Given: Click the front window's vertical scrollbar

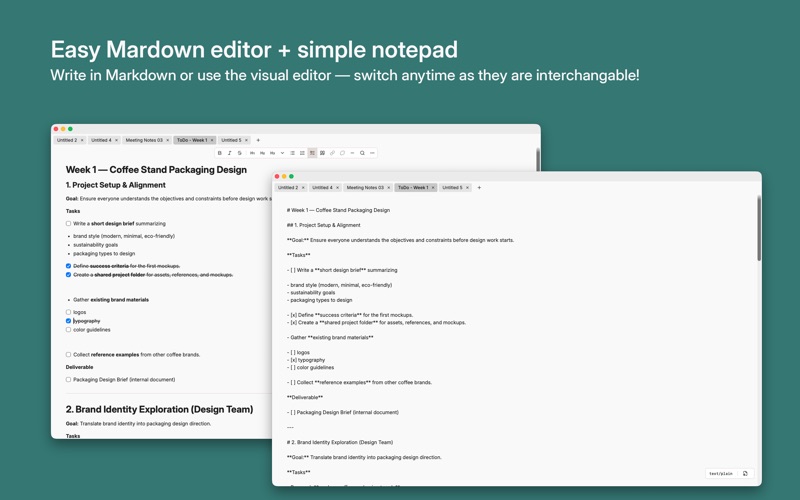Looking at the screenshot, I should (759, 228).
